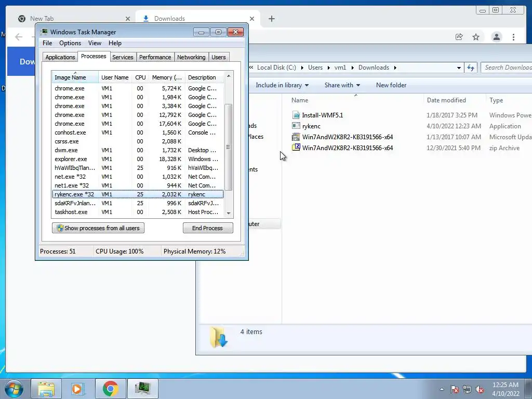532x399 pixels.
Task: Click process list scroll up arrow
Action: pyautogui.click(x=229, y=76)
